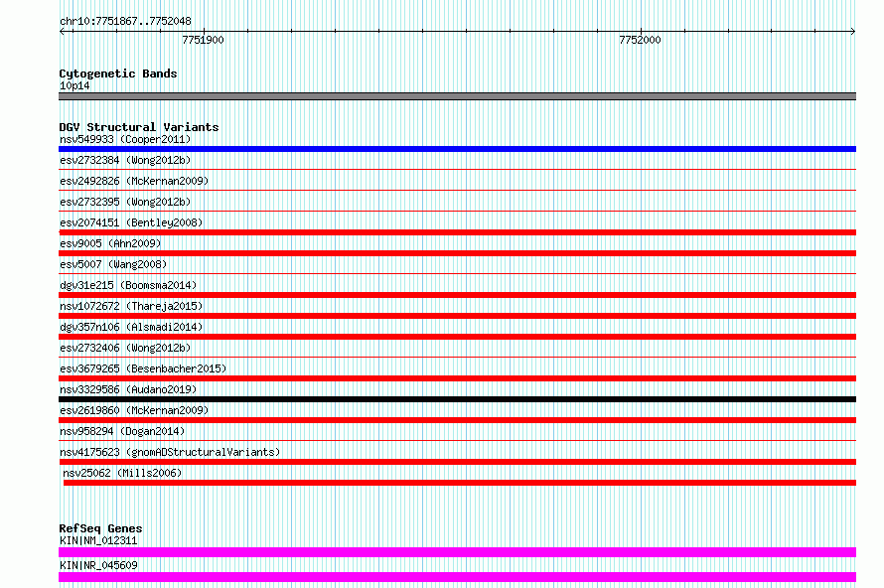Click the red bar under esv3679265 (Besenbacher2015)
Screen dimensions: 884x588
[457, 378]
